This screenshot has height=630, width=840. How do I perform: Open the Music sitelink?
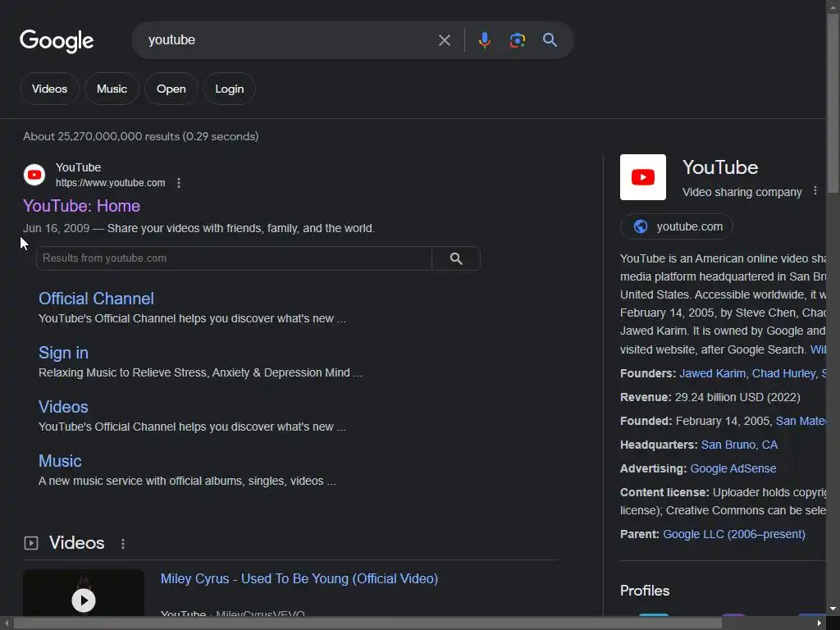pyautogui.click(x=60, y=461)
